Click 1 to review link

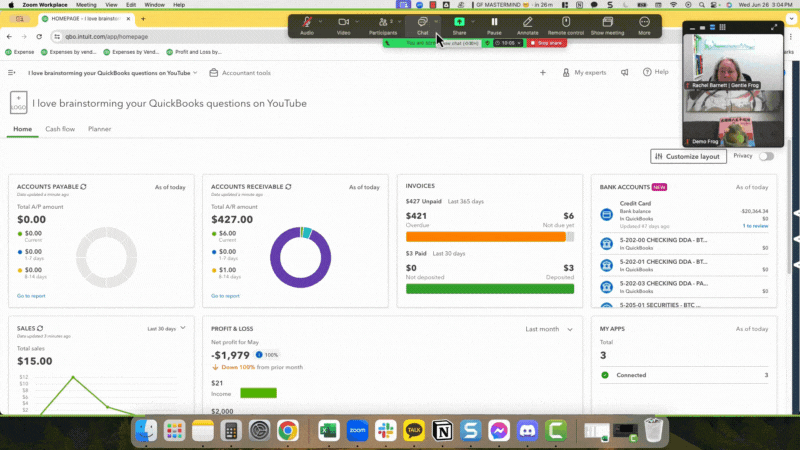(755, 226)
